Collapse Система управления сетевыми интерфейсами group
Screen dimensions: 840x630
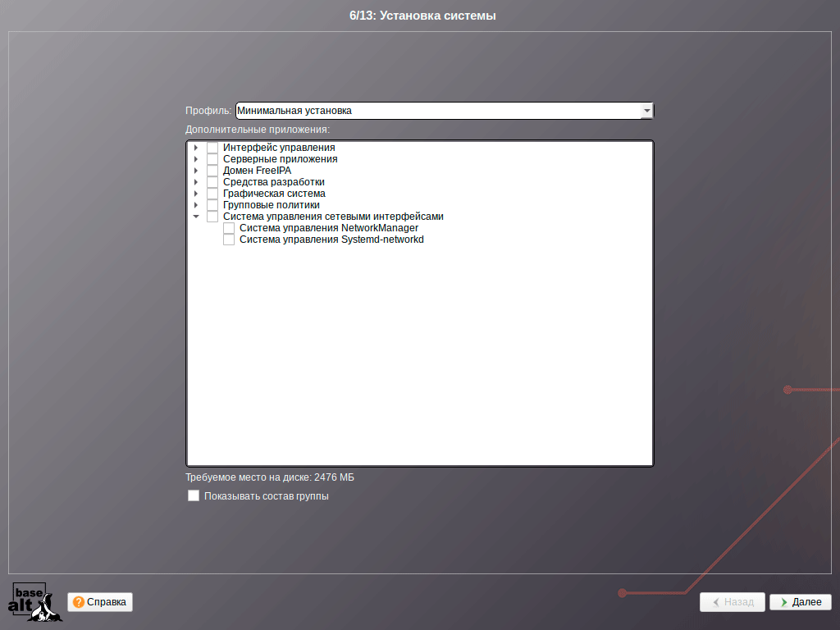(x=196, y=217)
